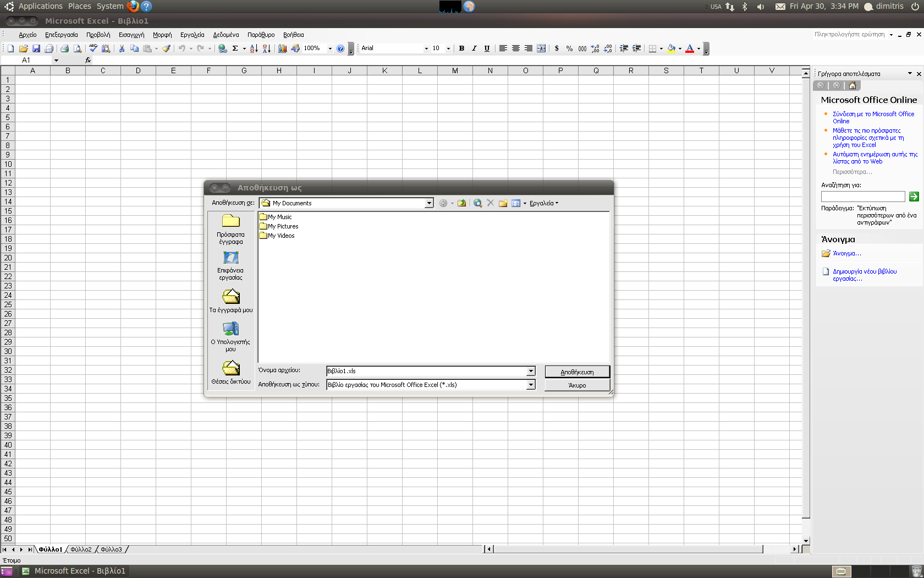Open the Δεδομένα menu
Screen dimensions: 924x578
click(x=226, y=35)
